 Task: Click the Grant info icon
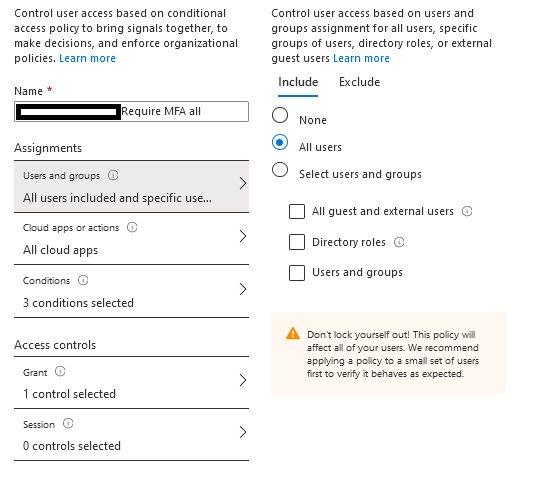coord(60,372)
